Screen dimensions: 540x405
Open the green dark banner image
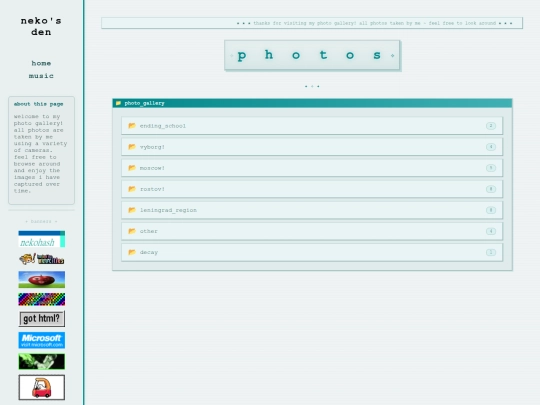coord(42,361)
